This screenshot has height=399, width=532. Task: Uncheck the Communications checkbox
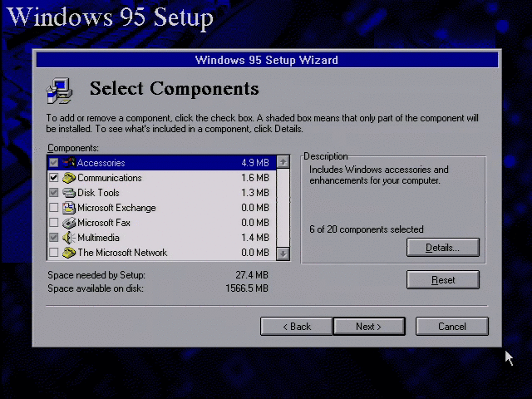coord(53,177)
